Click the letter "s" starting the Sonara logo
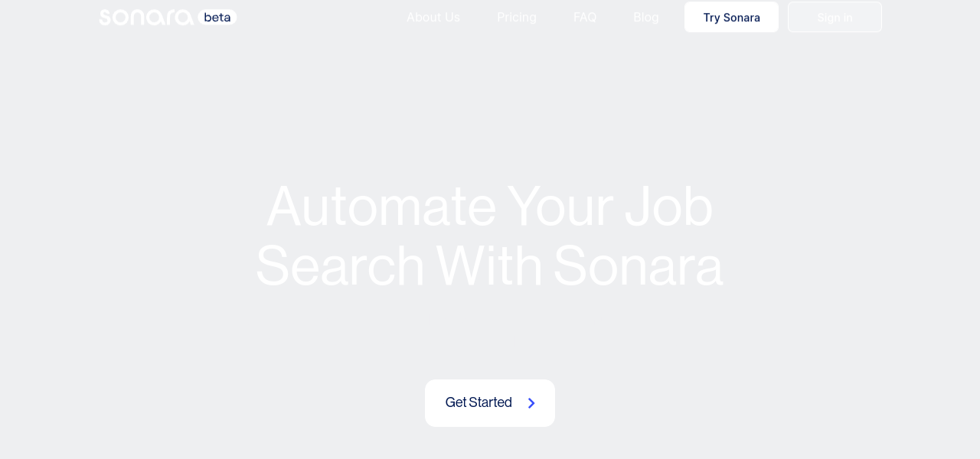The height and width of the screenshot is (459, 980). coord(106,17)
